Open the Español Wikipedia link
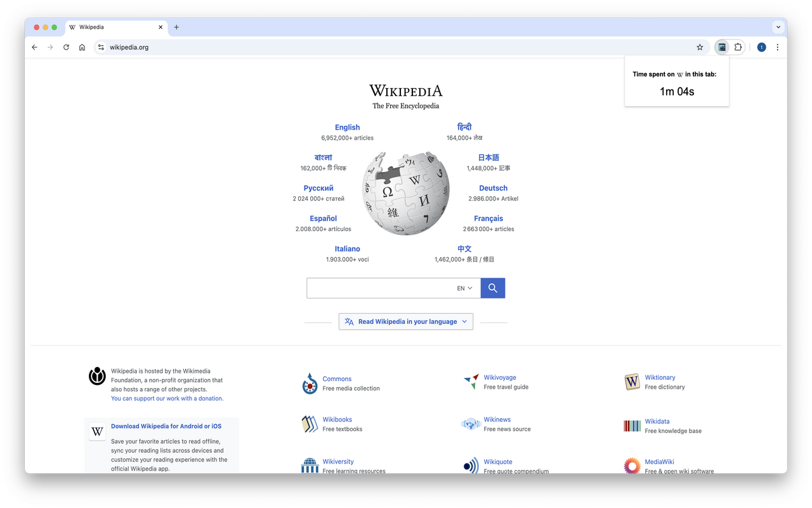Viewport: 812px width, 508px height. pos(324,218)
